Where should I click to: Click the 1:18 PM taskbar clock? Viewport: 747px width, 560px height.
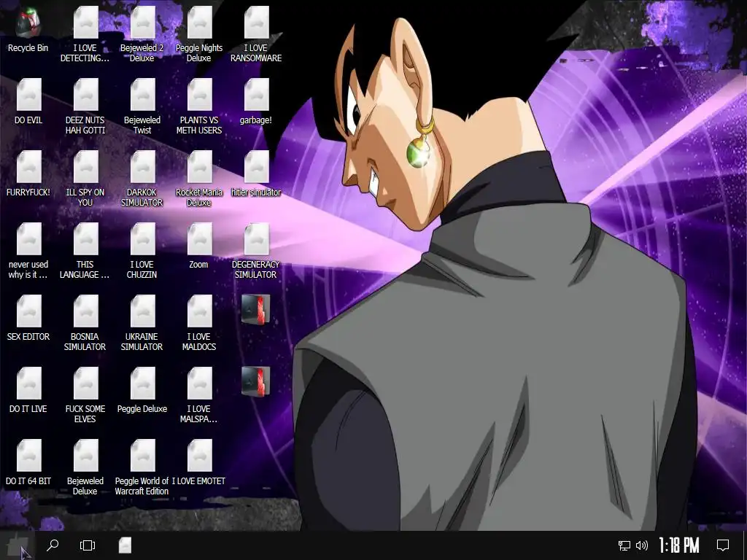[x=679, y=545]
